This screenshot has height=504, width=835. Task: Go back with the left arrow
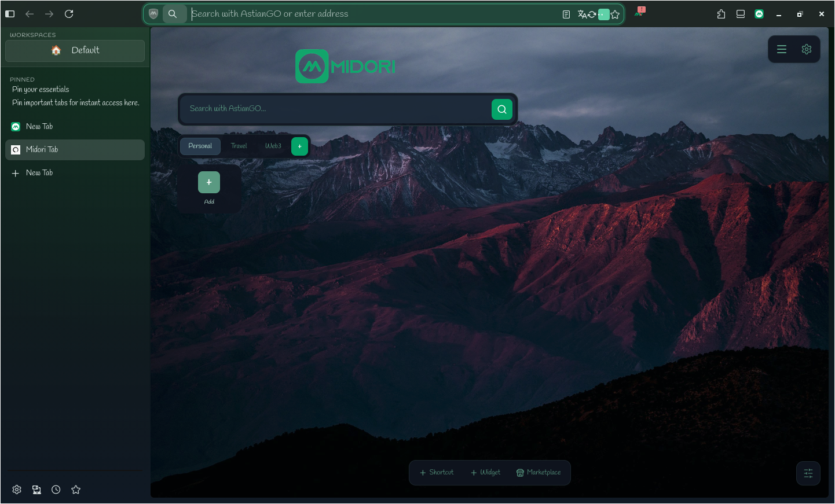pyautogui.click(x=30, y=14)
